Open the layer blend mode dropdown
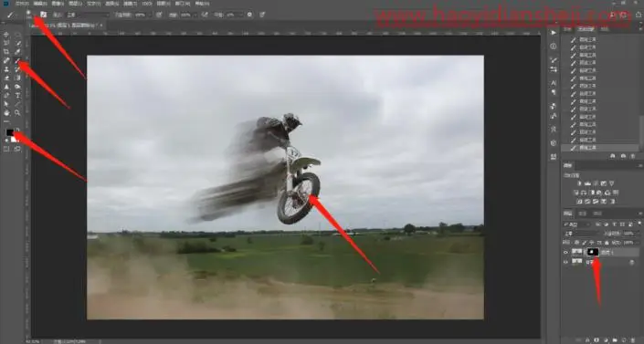Viewport: 644px width, 344px height. (x=580, y=234)
